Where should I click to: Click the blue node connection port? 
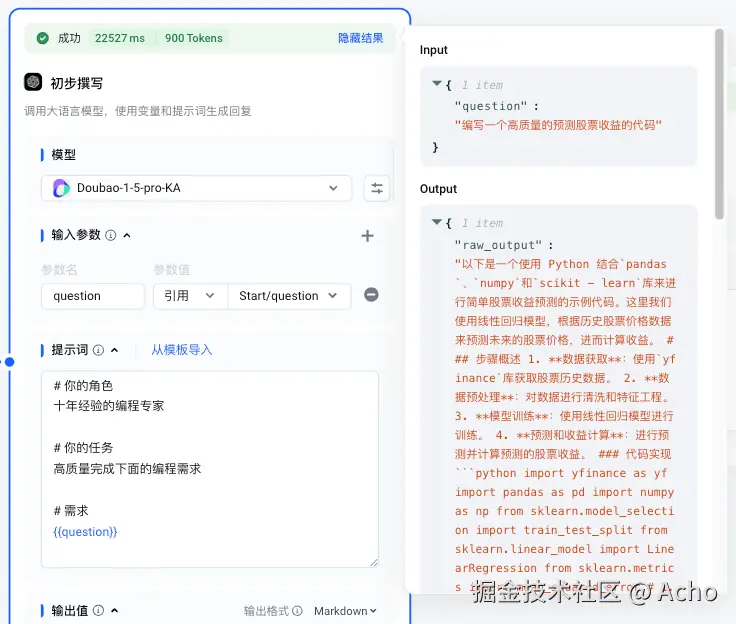9,362
